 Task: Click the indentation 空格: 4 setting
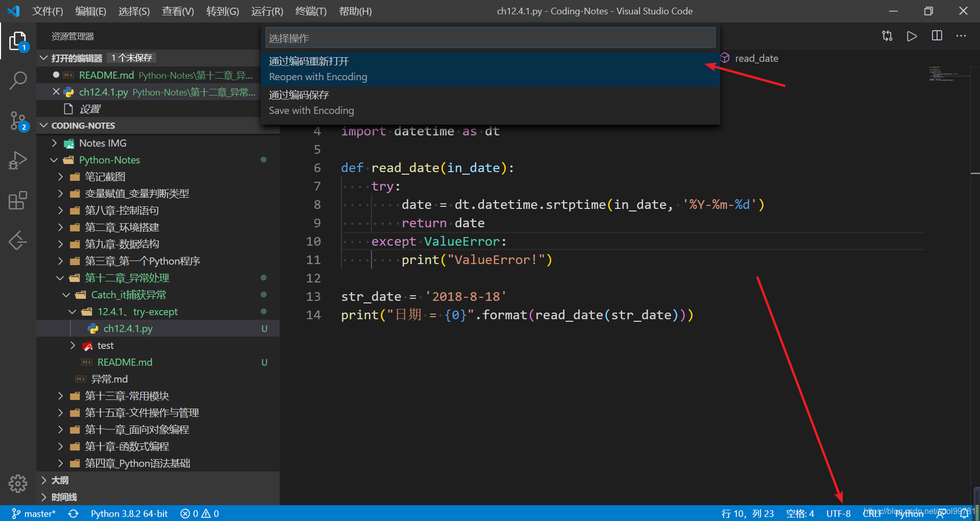[800, 513]
